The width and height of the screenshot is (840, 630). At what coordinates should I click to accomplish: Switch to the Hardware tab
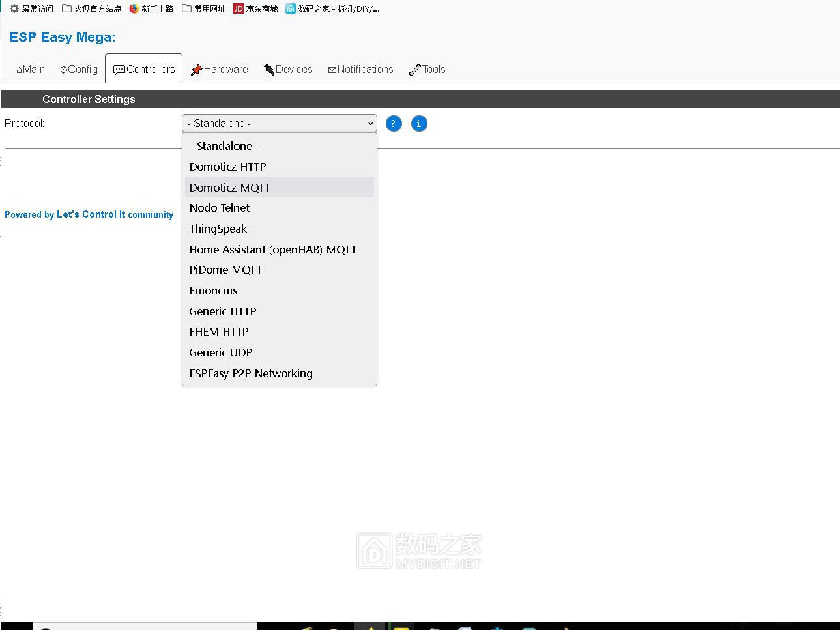point(219,70)
